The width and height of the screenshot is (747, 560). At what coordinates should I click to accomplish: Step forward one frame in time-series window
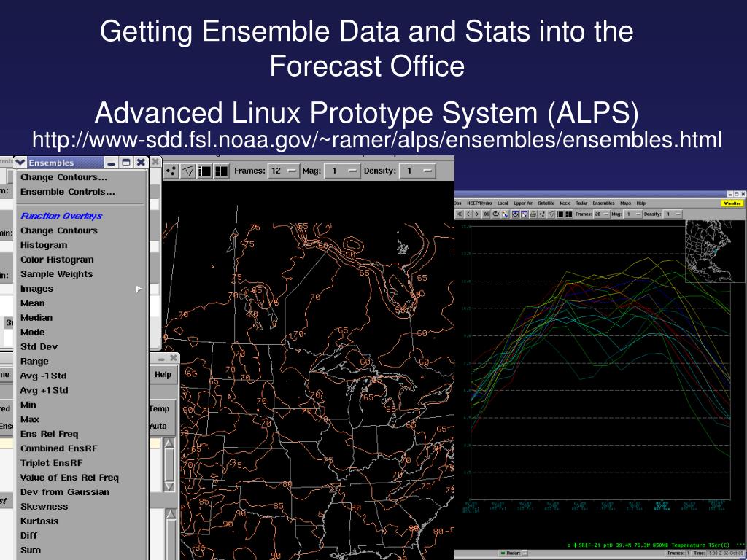[477, 214]
